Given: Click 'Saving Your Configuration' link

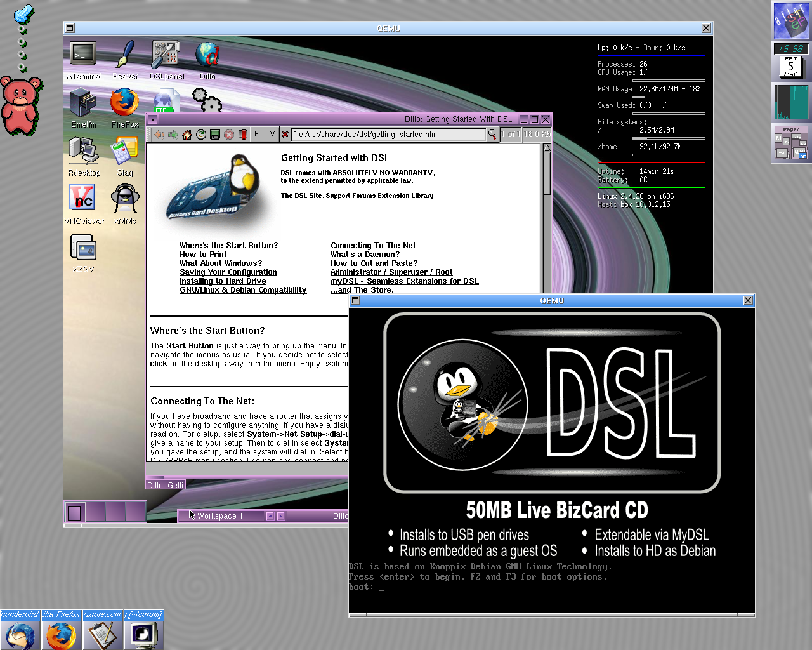Looking at the screenshot, I should click(x=228, y=272).
